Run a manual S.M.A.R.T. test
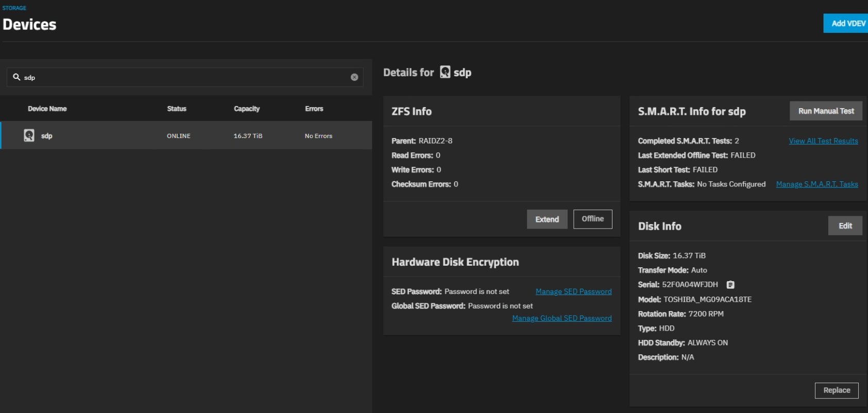This screenshot has height=413, width=868. click(826, 111)
